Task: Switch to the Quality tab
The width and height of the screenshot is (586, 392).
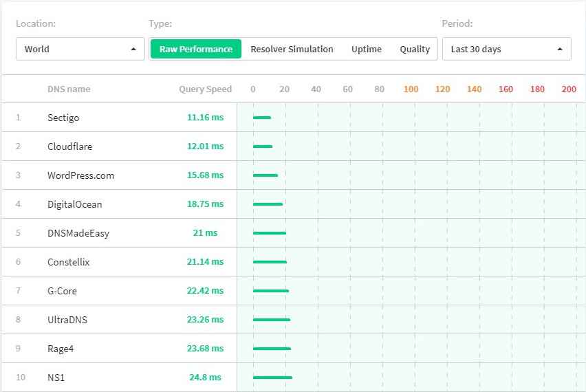Action: tap(415, 49)
